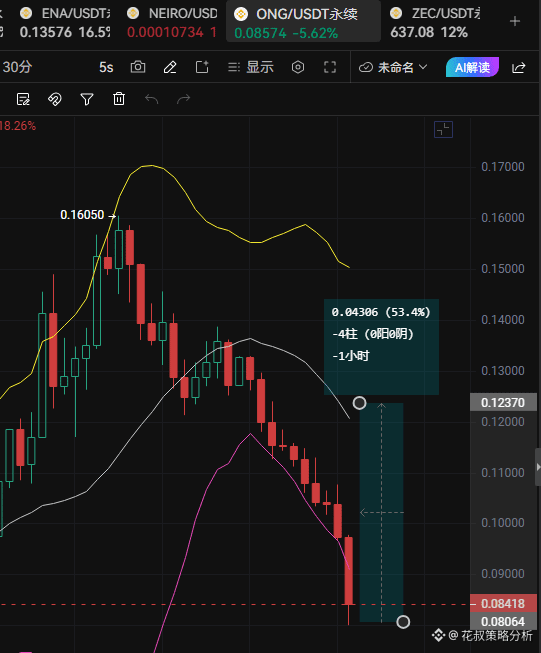Select the 5s interval
The height and width of the screenshot is (653, 541).
point(106,67)
